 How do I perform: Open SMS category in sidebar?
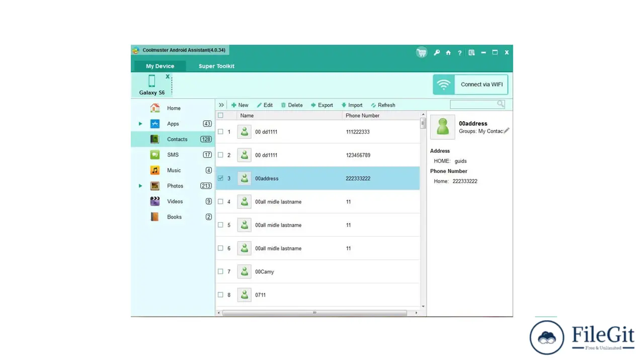point(173,155)
